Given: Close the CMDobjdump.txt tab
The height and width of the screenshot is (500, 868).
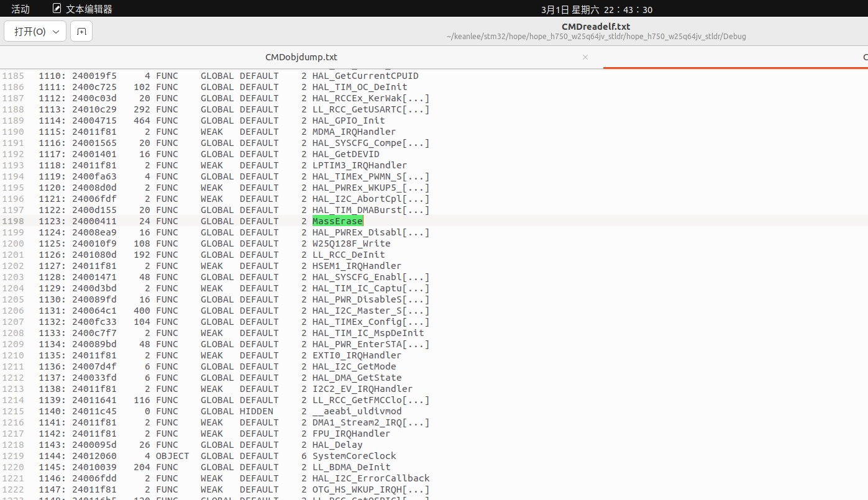Looking at the screenshot, I should click(585, 57).
